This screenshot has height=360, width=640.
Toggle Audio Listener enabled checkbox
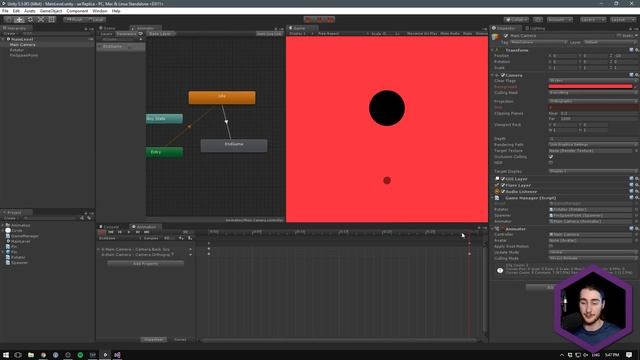coord(503,191)
